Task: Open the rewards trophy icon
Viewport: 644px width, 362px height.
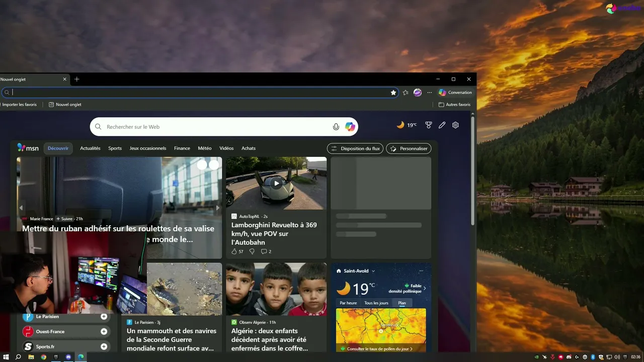Action: coord(429,125)
